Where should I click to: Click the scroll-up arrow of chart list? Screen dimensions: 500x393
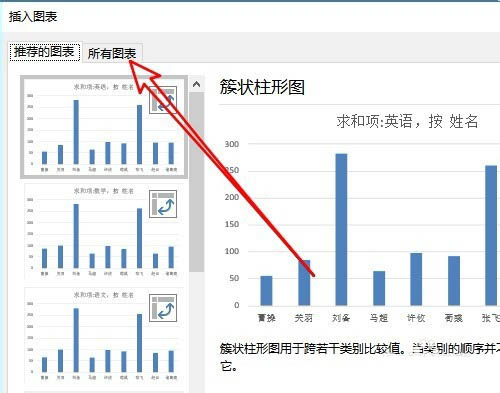coord(196,84)
